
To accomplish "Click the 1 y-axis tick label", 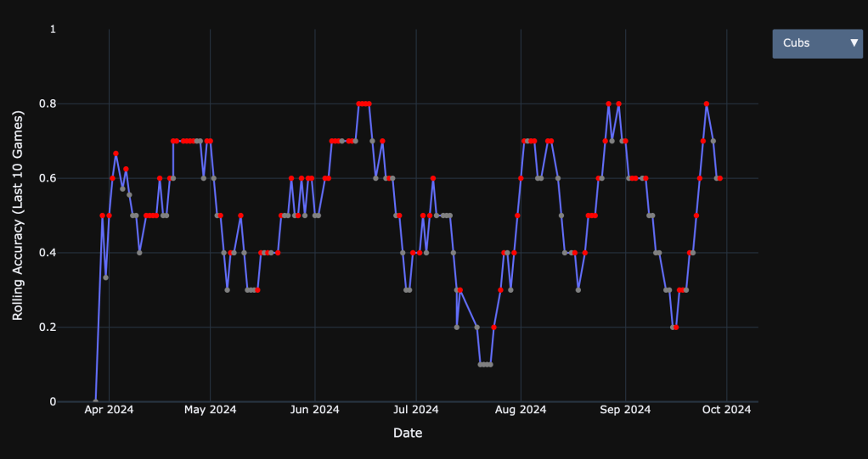I will 53,30.
